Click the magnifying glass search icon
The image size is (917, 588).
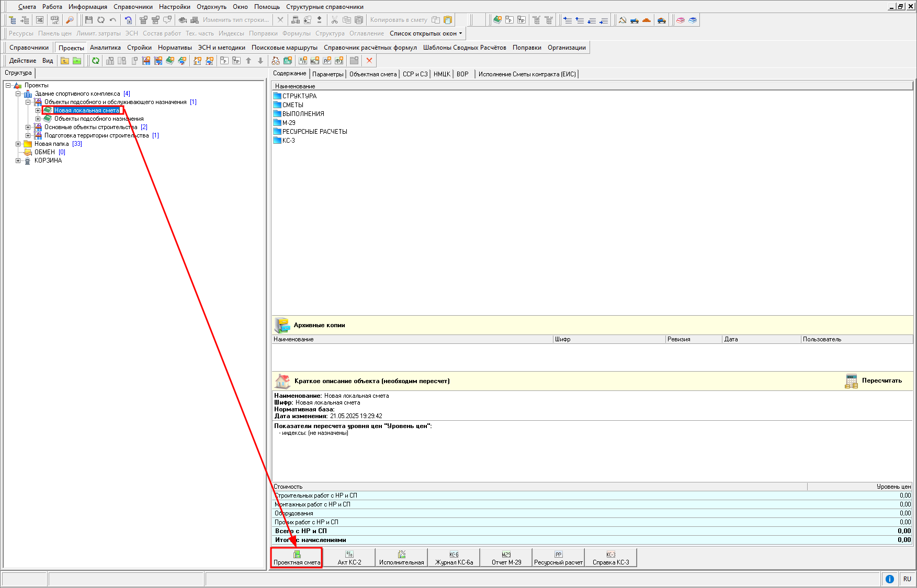70,20
